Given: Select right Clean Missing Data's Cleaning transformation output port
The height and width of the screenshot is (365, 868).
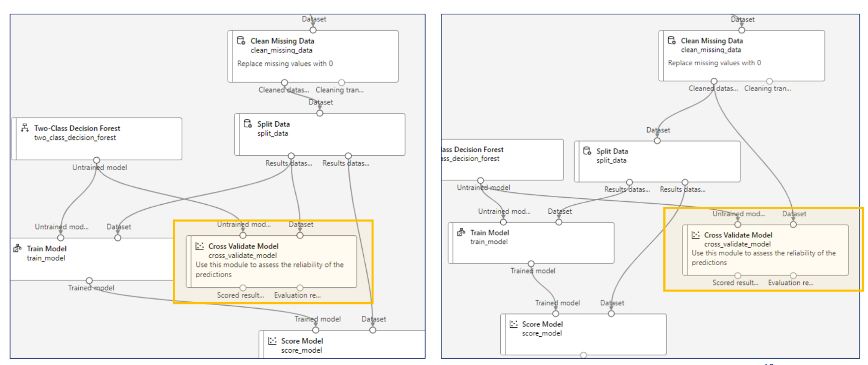Looking at the screenshot, I should point(770,81).
